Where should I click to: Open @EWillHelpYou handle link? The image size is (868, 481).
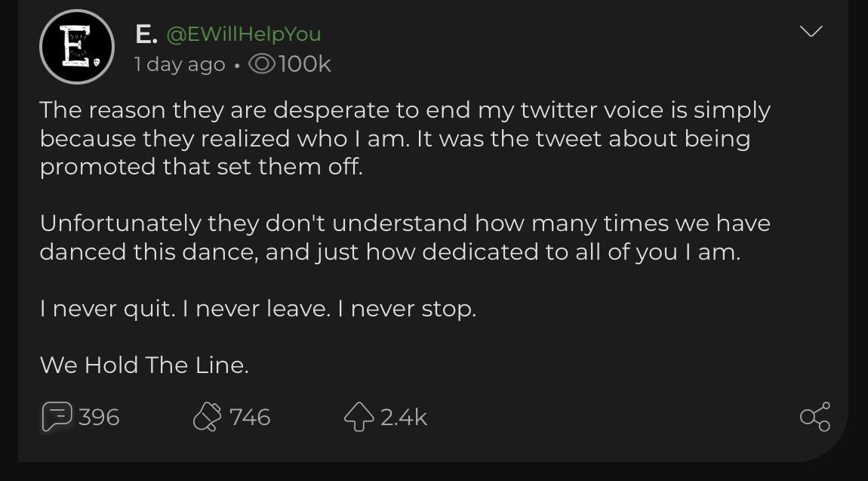click(x=243, y=33)
